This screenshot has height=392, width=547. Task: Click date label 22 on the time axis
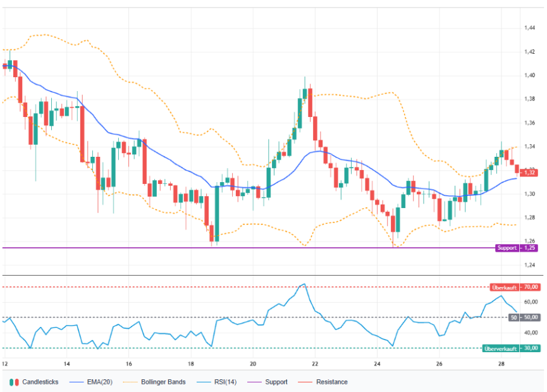(315, 364)
